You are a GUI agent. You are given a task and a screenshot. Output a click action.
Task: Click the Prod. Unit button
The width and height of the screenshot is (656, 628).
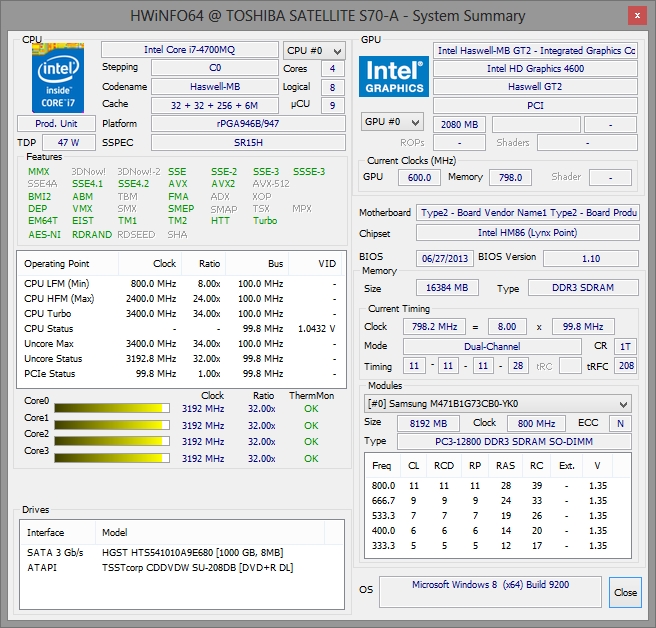(x=56, y=124)
